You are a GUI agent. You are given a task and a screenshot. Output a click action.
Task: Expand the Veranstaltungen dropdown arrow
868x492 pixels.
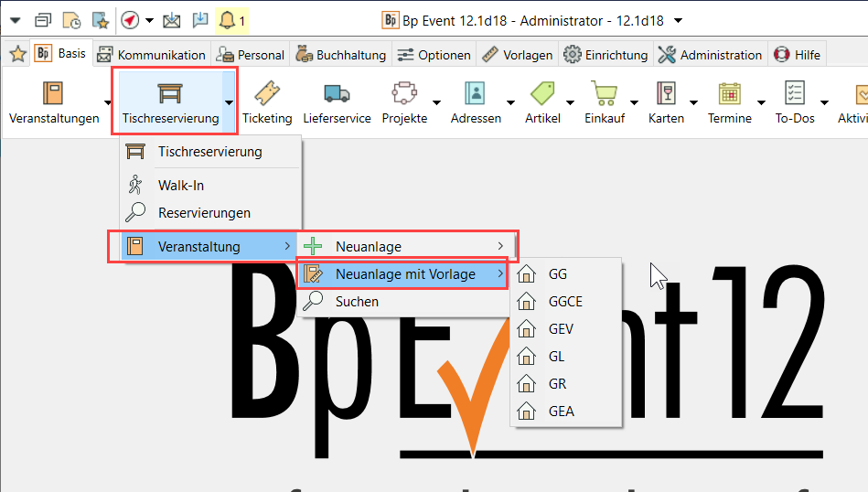click(x=107, y=102)
